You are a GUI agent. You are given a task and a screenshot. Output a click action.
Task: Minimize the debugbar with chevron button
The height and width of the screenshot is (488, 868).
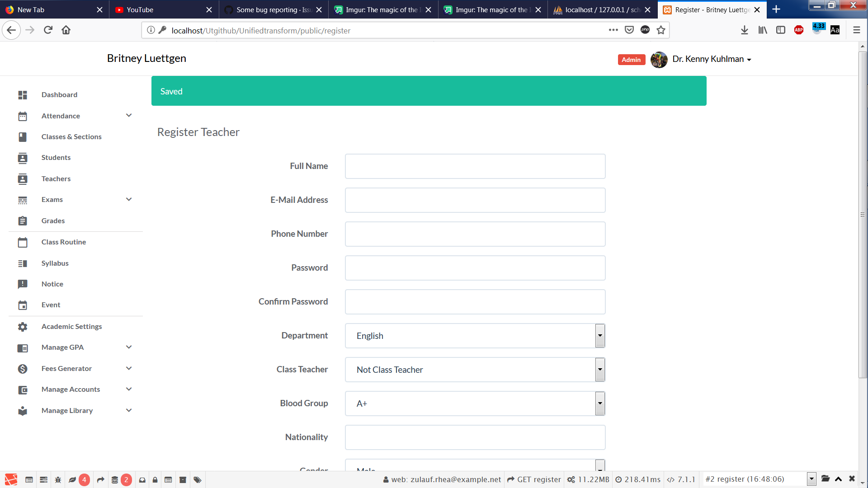point(839,479)
